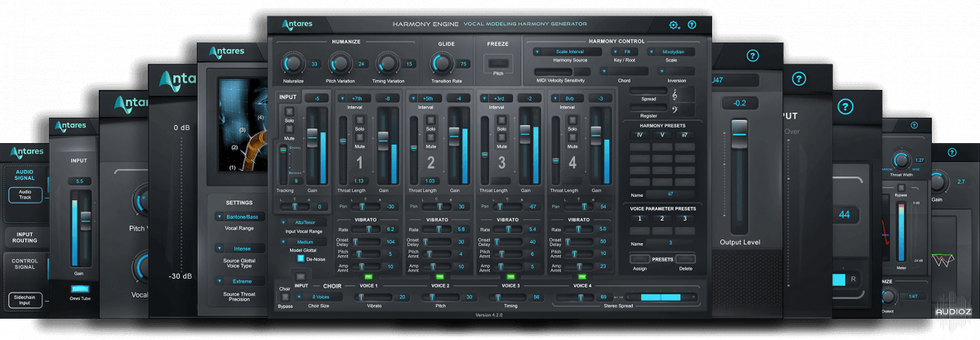Screen dimensions: 980x340
Task: Toggle the Choir Bypass button
Action: (284, 297)
